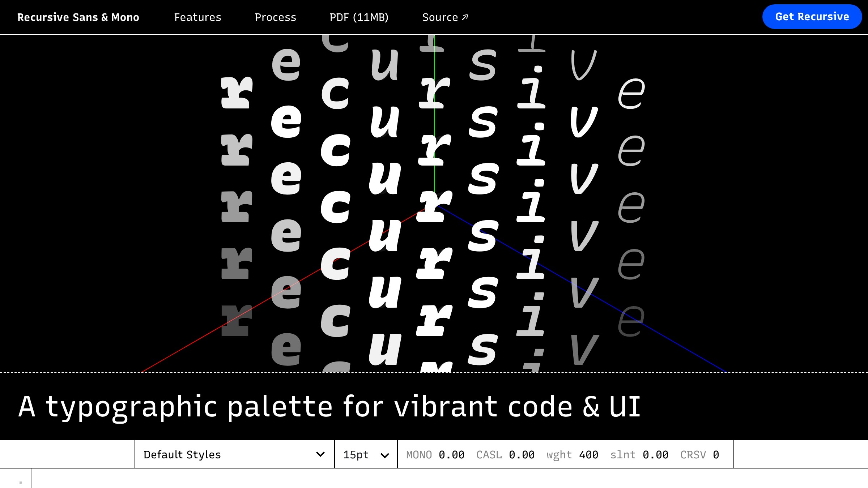Go to the Features section

(x=197, y=17)
